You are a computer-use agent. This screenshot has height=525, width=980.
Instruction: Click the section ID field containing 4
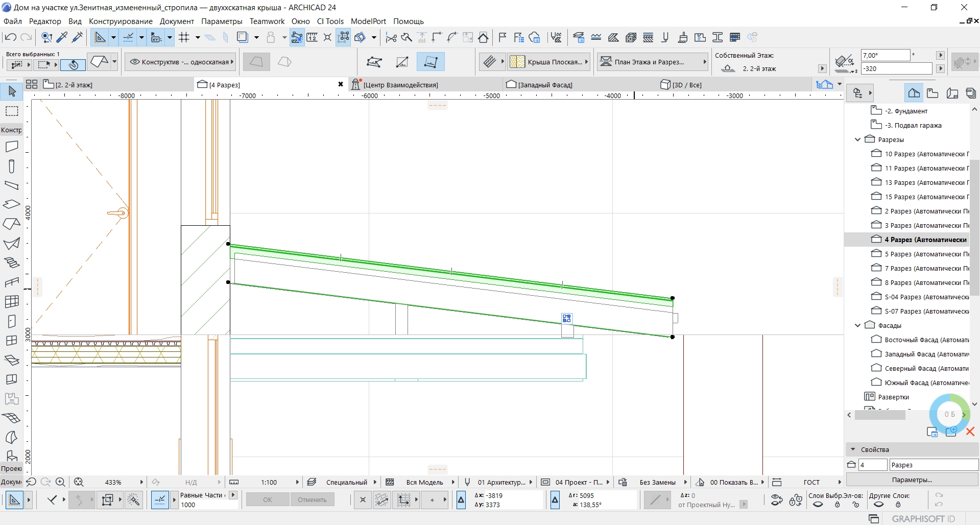[873, 465]
